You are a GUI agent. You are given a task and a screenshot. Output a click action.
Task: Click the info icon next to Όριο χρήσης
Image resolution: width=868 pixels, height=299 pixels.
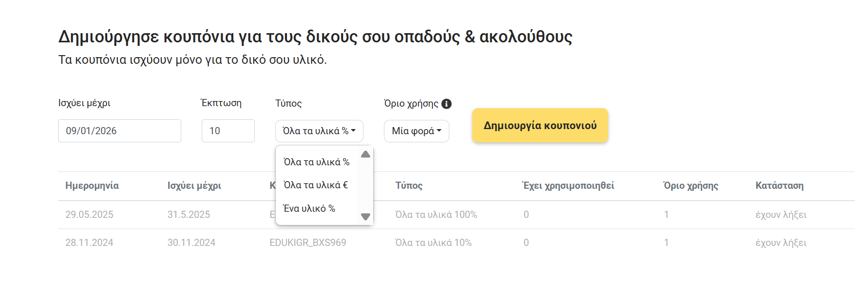pos(447,104)
